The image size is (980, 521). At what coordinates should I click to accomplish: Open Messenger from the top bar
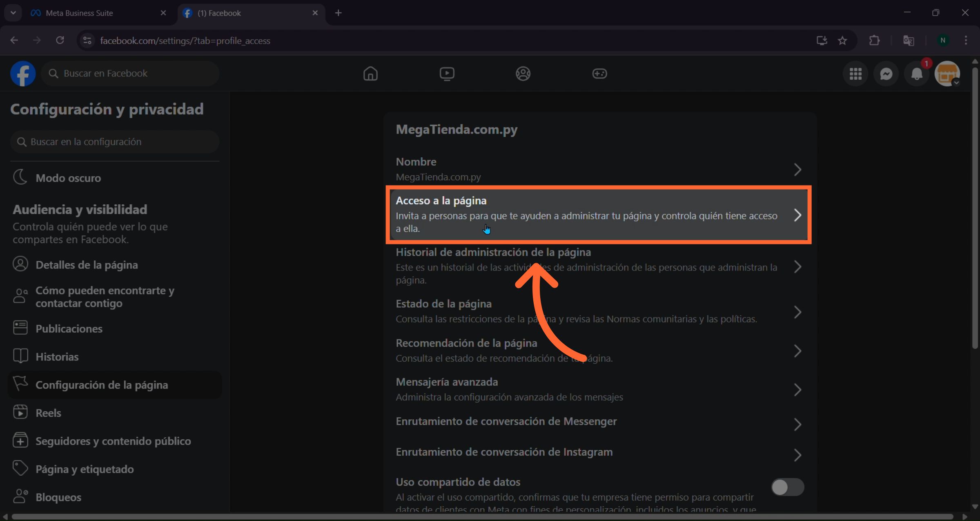tap(886, 74)
